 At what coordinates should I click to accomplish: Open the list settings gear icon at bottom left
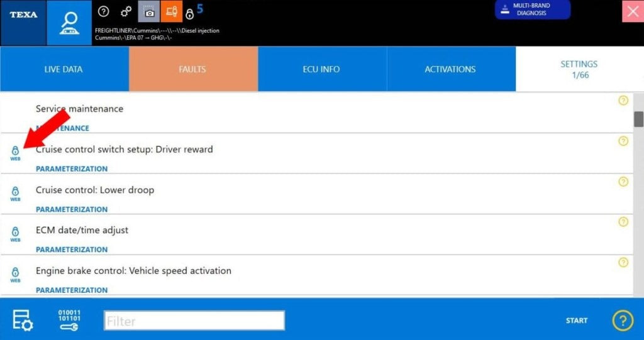[x=23, y=320]
